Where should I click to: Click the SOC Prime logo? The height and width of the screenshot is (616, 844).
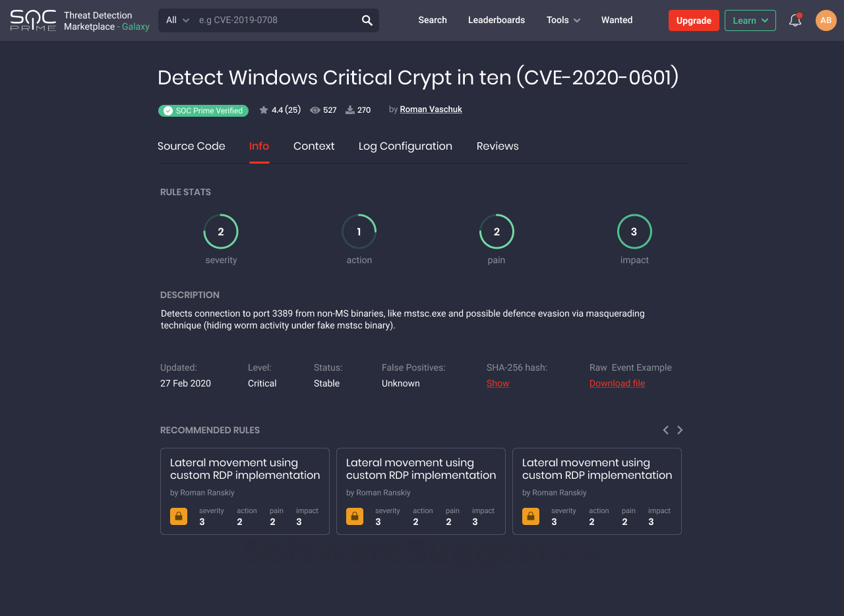33,20
